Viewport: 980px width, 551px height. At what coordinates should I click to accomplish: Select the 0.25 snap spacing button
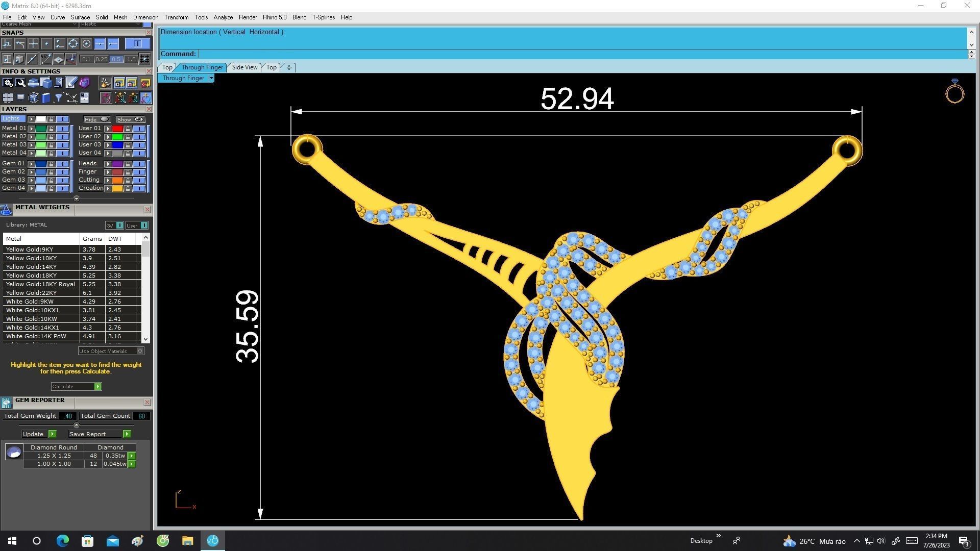(101, 59)
